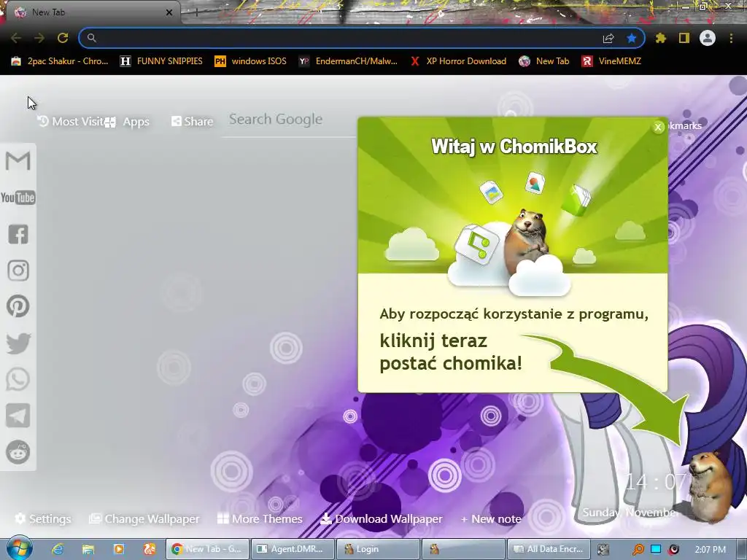Image resolution: width=747 pixels, height=560 pixels.
Task: Click the blue monitor tray icon
Action: [x=656, y=549]
